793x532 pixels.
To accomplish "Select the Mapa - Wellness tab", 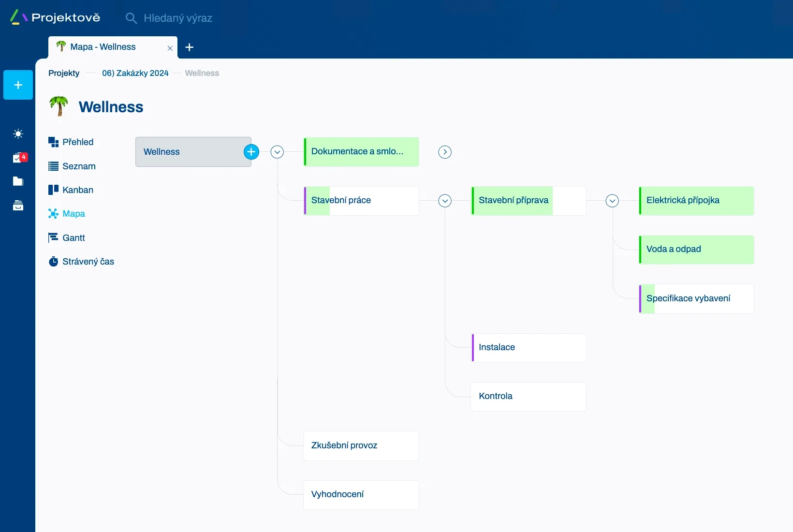I will point(113,47).
